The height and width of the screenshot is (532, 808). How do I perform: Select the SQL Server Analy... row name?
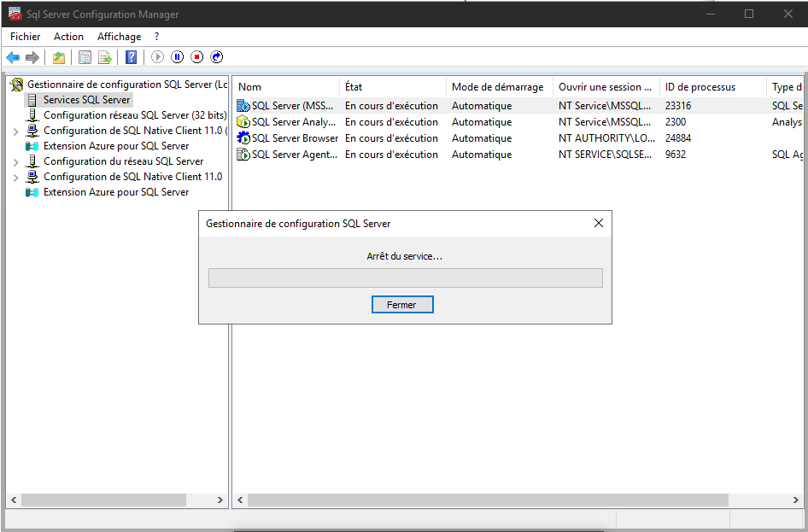(294, 122)
